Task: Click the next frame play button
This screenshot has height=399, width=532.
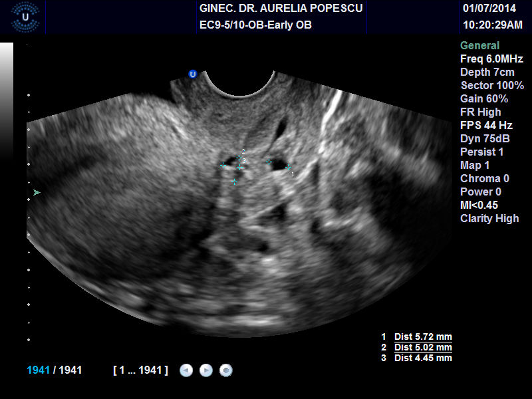Action: coord(206,370)
